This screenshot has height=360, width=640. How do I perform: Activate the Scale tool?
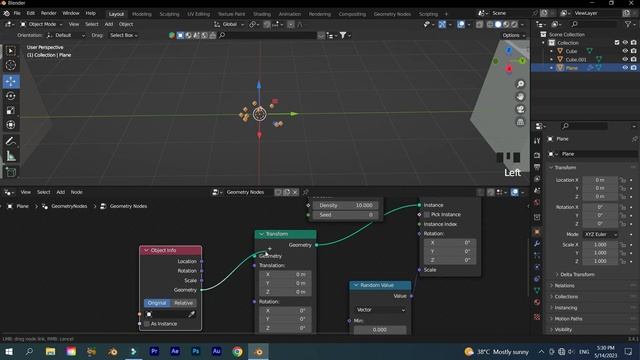11,111
